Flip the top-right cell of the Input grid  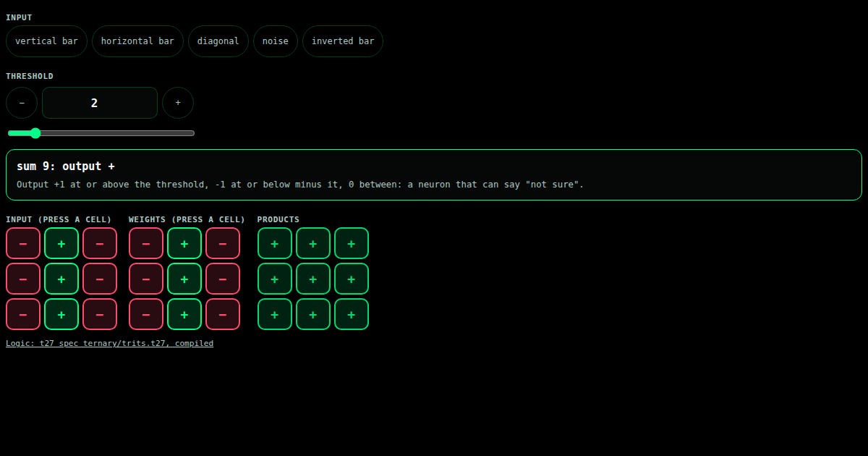pyautogui.click(x=100, y=243)
